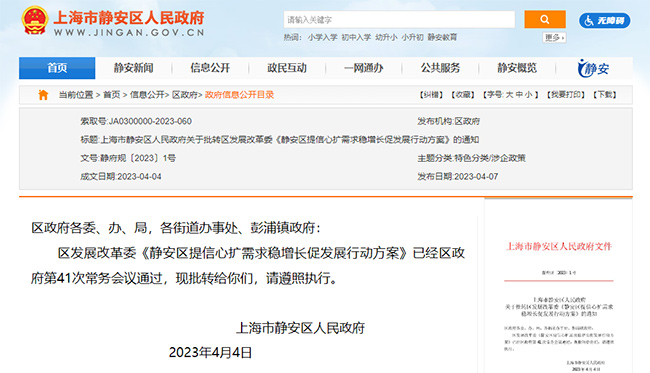650x373 pixels.
Task: Click the 发布机构:区政府 entry
Action: point(449,121)
